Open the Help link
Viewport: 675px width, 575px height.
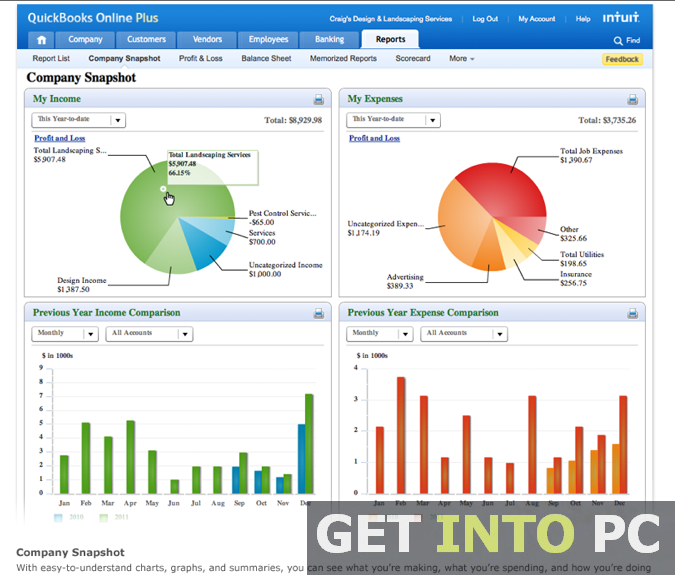pyautogui.click(x=583, y=19)
